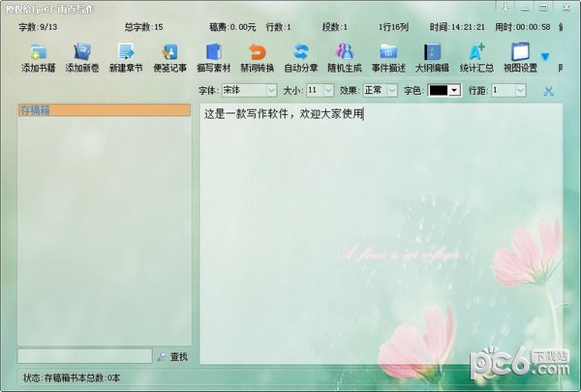Launch the 大纲编辑 outline editor
The height and width of the screenshot is (392, 581).
coord(432,58)
